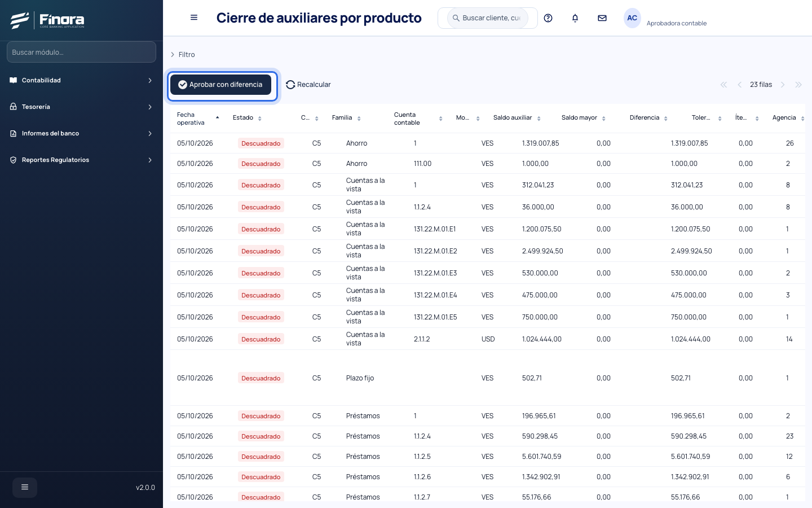
Task: Click 23 filas row count label
Action: pos(761,85)
